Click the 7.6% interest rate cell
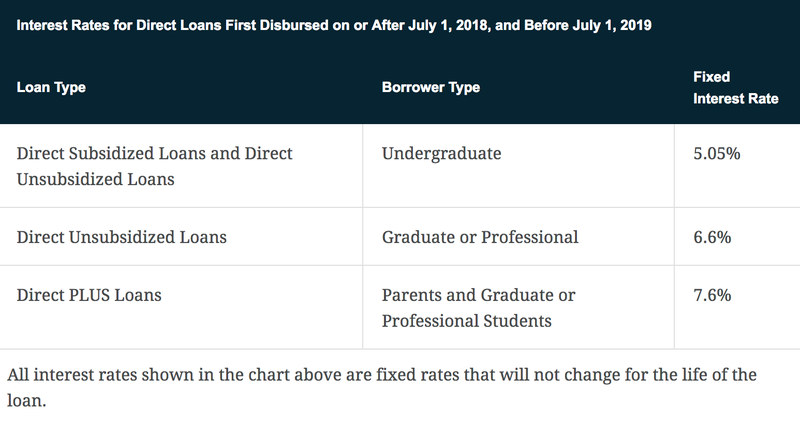The image size is (800, 423). (x=712, y=295)
